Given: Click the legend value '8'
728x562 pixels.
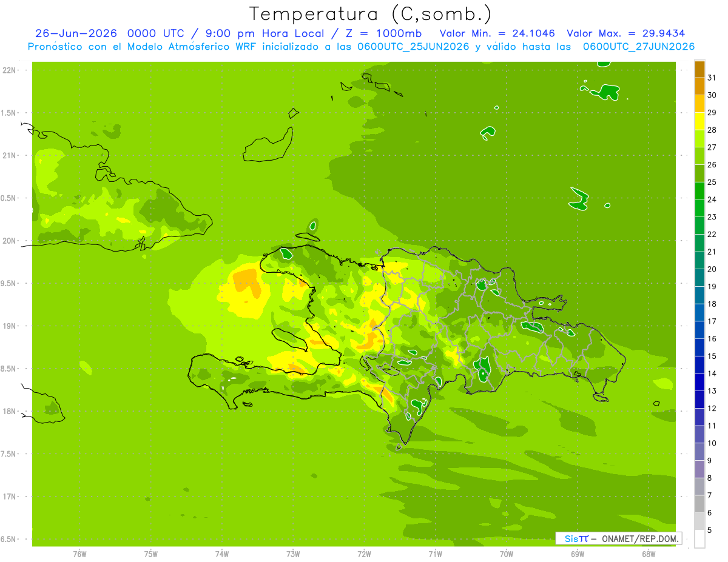Looking at the screenshot, I should pos(710,478).
